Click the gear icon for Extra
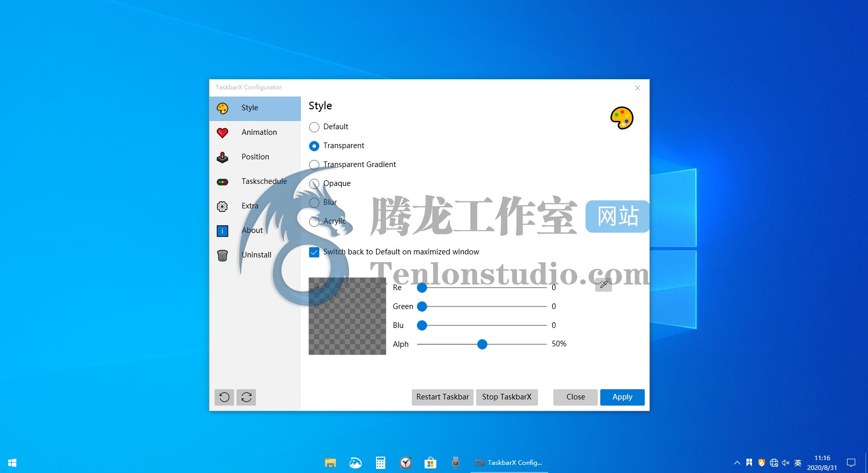 tap(222, 206)
